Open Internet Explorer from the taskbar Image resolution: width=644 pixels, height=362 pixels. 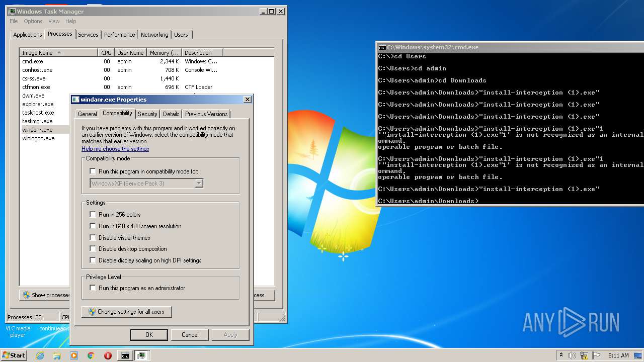[40, 355]
